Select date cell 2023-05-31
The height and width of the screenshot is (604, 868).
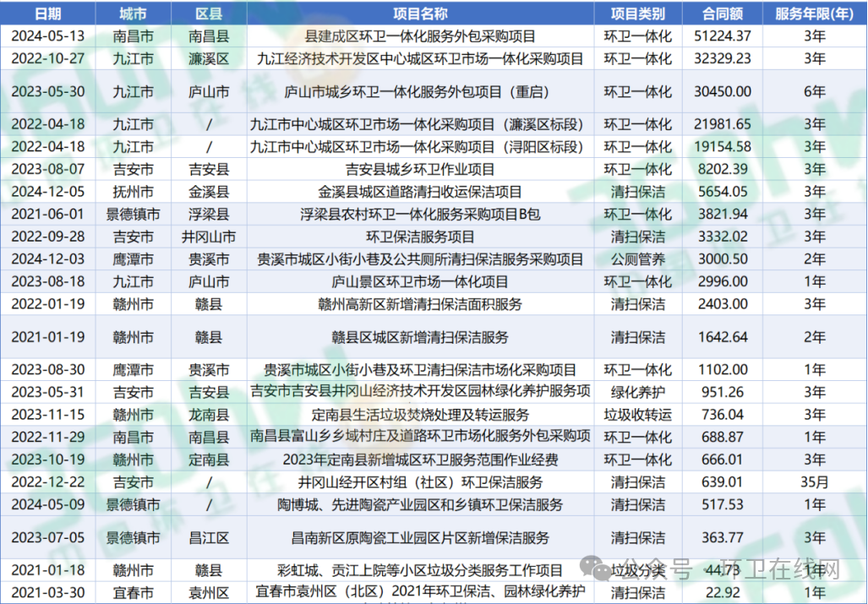click(x=47, y=392)
